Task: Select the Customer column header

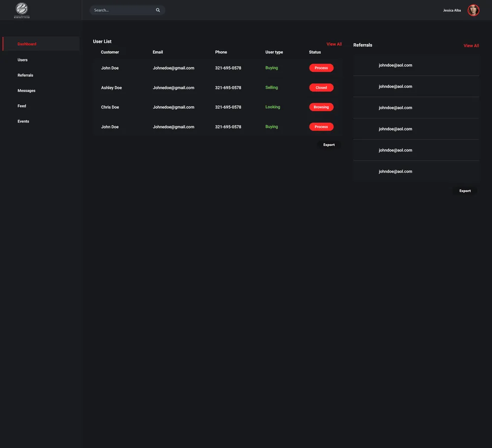Action: click(x=110, y=52)
